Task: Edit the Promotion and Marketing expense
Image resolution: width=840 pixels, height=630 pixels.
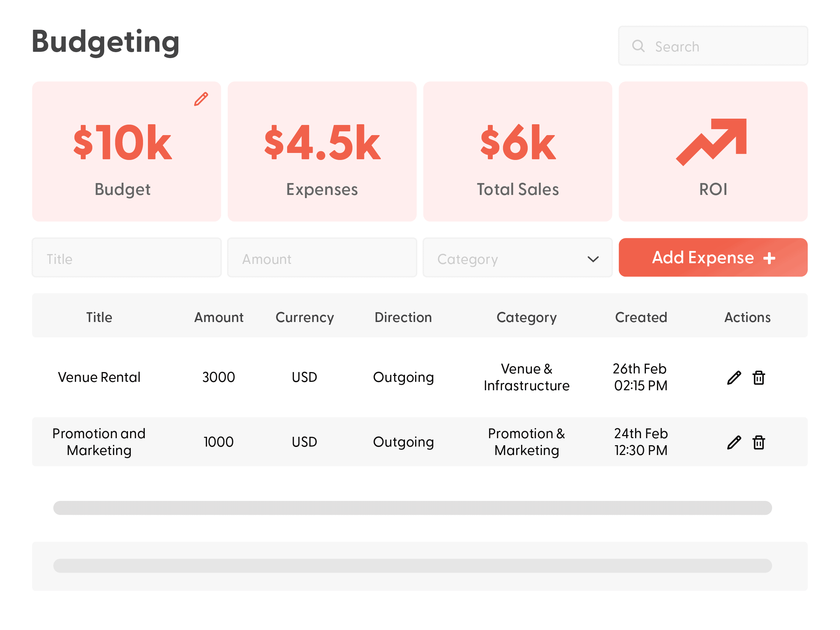Action: [734, 442]
